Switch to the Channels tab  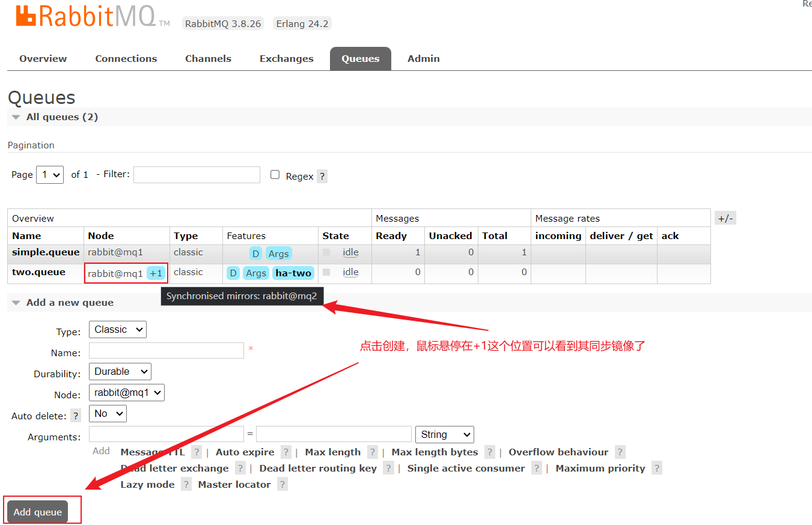[x=208, y=59]
